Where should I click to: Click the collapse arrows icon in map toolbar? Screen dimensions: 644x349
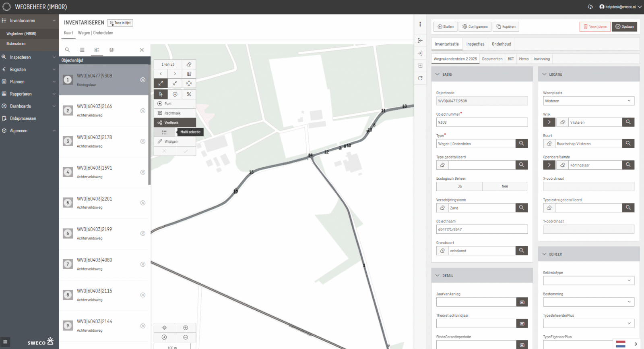pyautogui.click(x=175, y=83)
